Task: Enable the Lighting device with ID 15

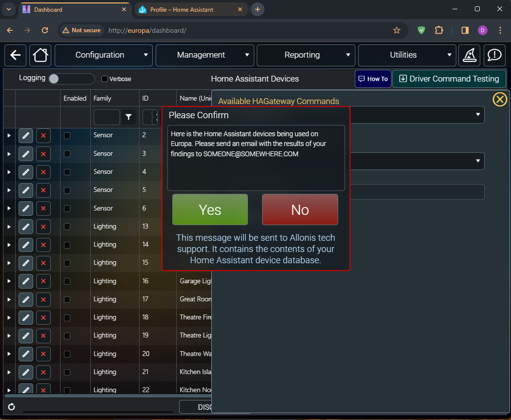Action: click(x=67, y=263)
